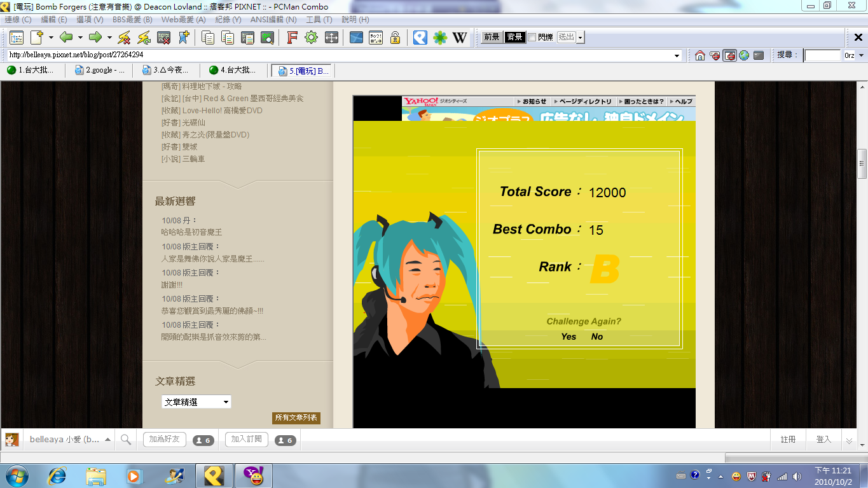Toggle the 閃爍 blink checkbox
Screen dimensions: 868x488
[x=532, y=38]
